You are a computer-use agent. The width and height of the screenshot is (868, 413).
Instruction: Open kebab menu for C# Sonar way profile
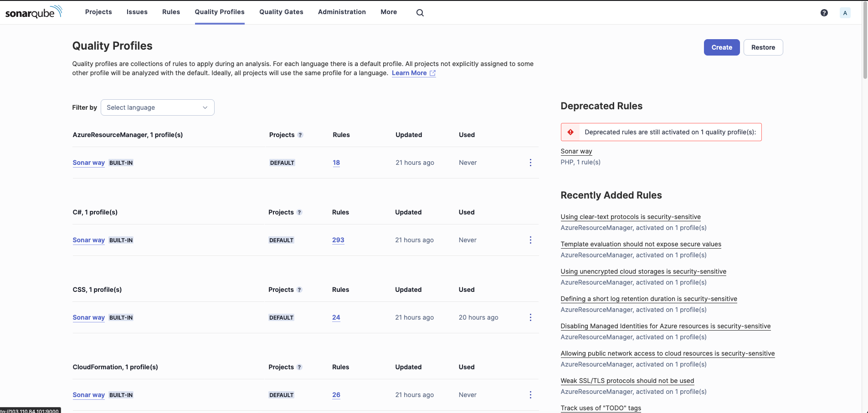pos(530,240)
